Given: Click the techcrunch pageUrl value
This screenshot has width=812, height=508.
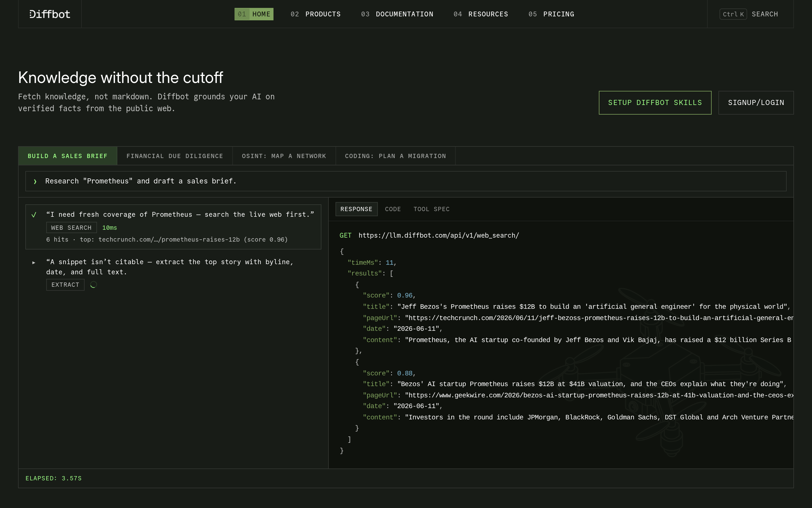Looking at the screenshot, I should point(599,318).
